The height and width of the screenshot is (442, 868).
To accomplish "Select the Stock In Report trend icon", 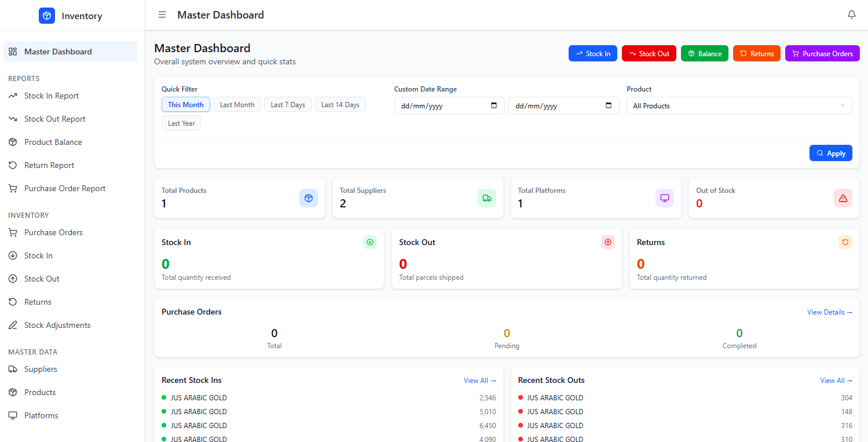I will tap(12, 96).
